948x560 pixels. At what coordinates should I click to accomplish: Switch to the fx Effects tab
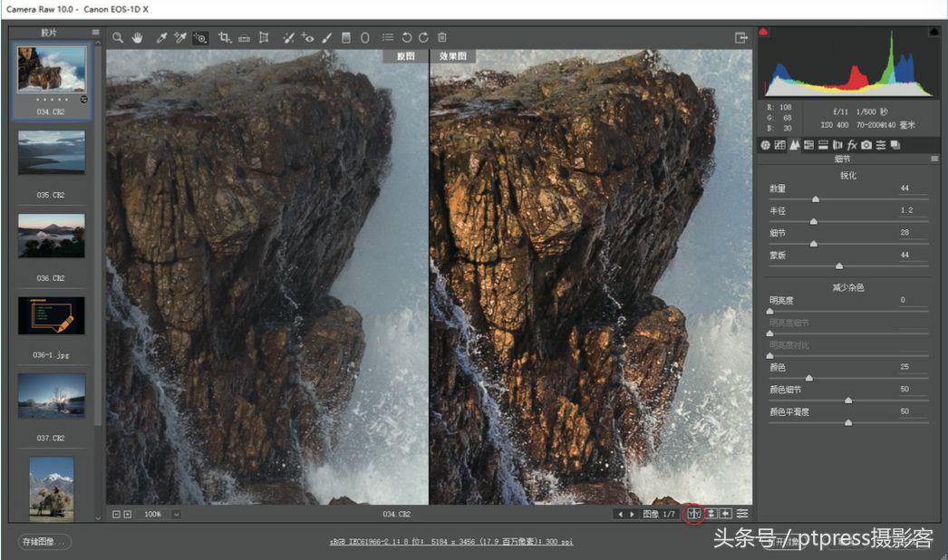click(x=852, y=145)
